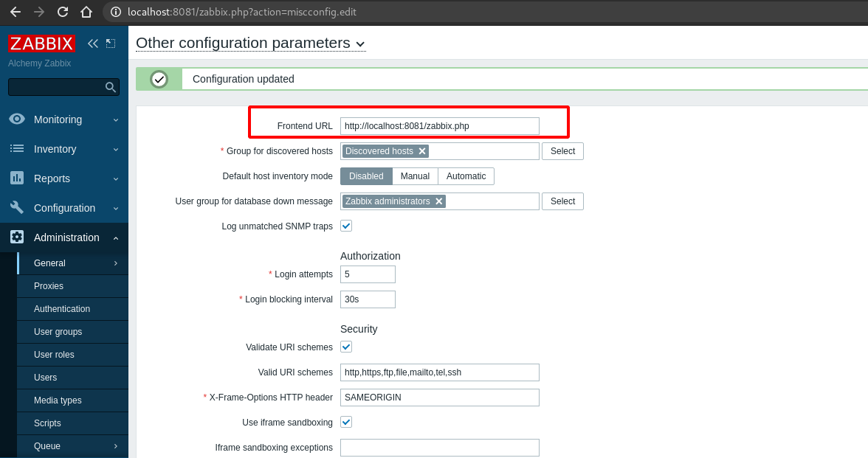Viewport: 868px width, 458px height.
Task: Expand the Queue submenu arrow
Action: click(x=116, y=446)
